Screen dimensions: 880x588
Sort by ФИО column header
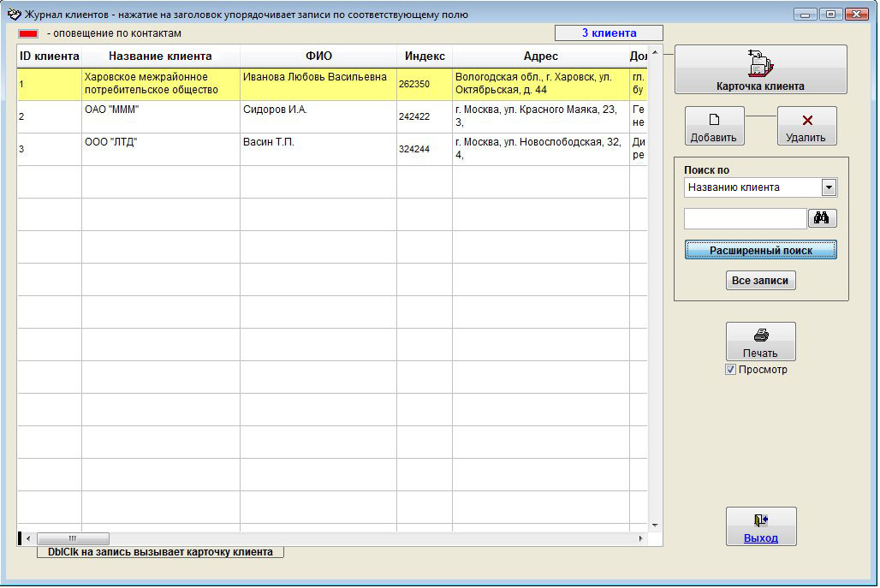click(x=318, y=56)
